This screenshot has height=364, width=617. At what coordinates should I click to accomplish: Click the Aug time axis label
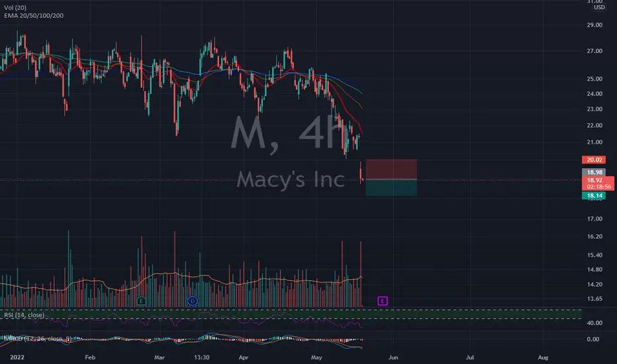point(543,357)
